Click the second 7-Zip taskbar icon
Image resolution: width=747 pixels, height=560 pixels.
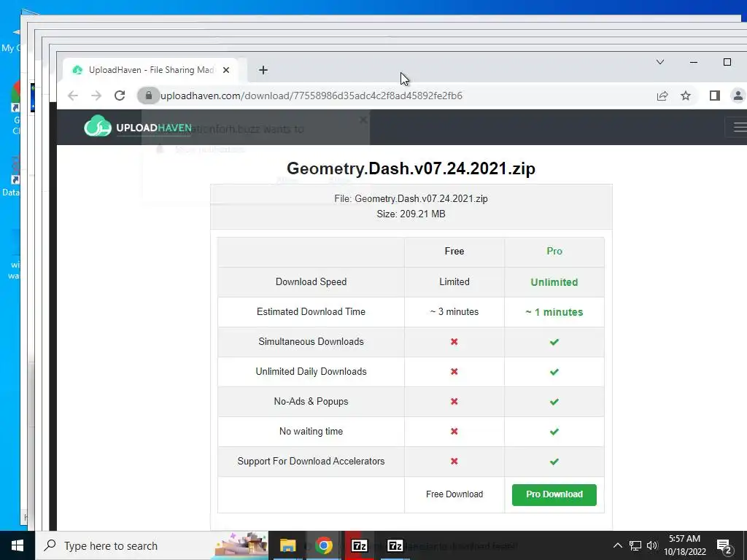pos(395,545)
